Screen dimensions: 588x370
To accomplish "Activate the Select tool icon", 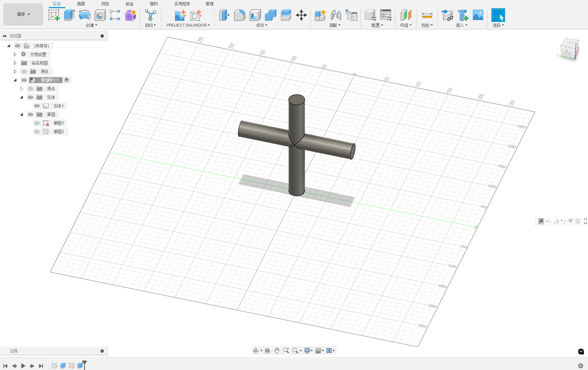I will (498, 15).
